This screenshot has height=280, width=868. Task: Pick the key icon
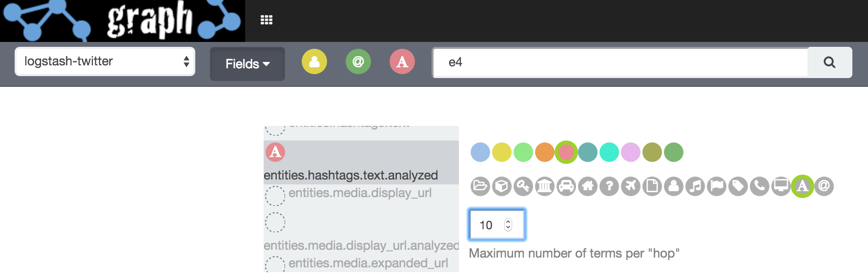(523, 186)
